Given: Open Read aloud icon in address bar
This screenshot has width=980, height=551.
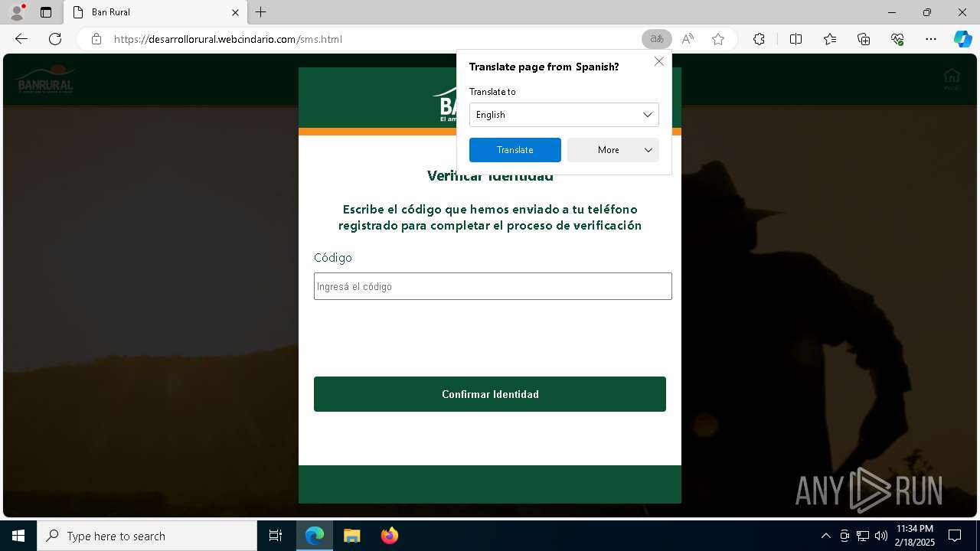Looking at the screenshot, I should [688, 39].
